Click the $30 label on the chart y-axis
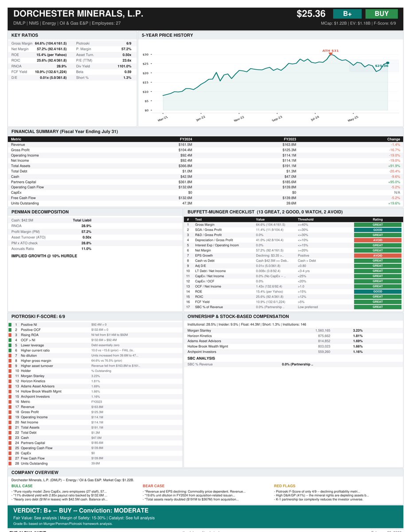This screenshot has width=411, height=532. [x=145, y=55]
